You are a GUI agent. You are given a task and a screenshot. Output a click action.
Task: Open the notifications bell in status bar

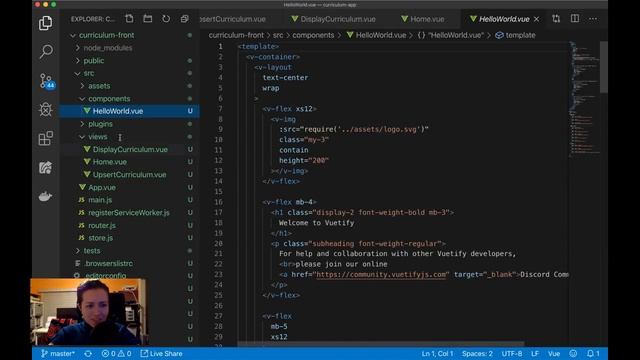(593, 354)
